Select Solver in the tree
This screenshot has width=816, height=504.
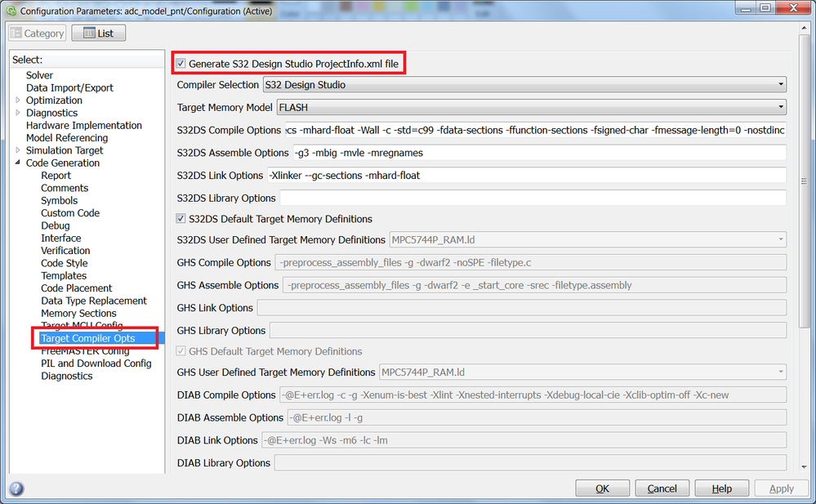(x=39, y=75)
